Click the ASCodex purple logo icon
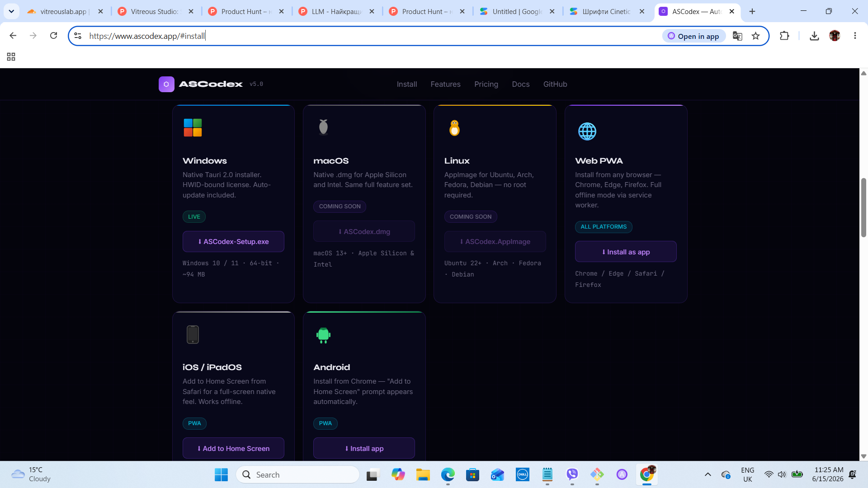 [166, 84]
